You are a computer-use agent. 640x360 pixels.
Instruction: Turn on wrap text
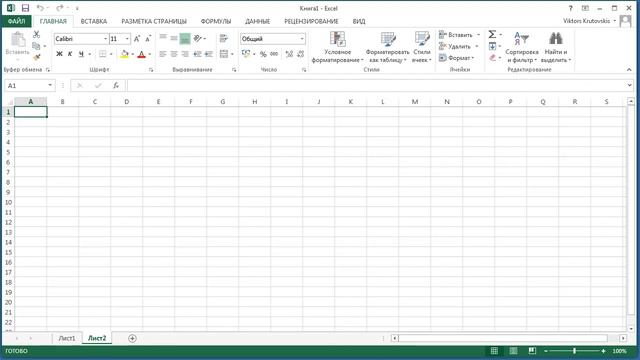point(224,39)
